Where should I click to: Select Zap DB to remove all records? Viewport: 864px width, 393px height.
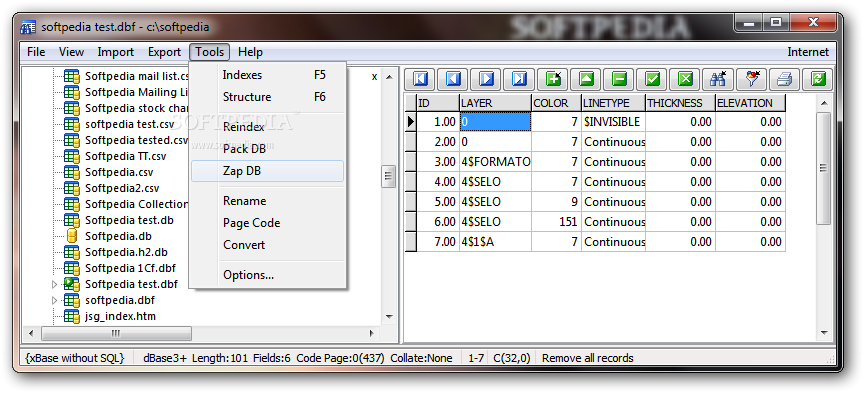267,171
